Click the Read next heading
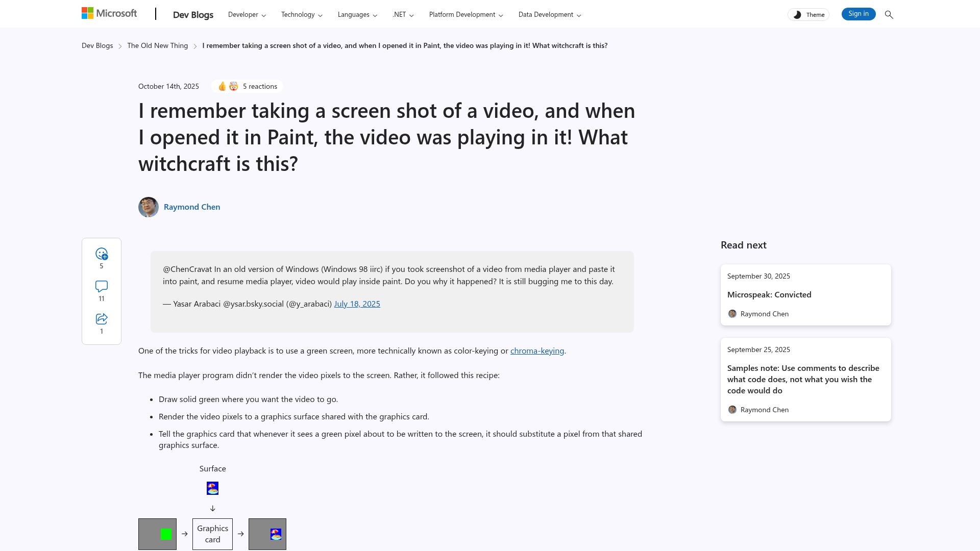 coord(743,245)
